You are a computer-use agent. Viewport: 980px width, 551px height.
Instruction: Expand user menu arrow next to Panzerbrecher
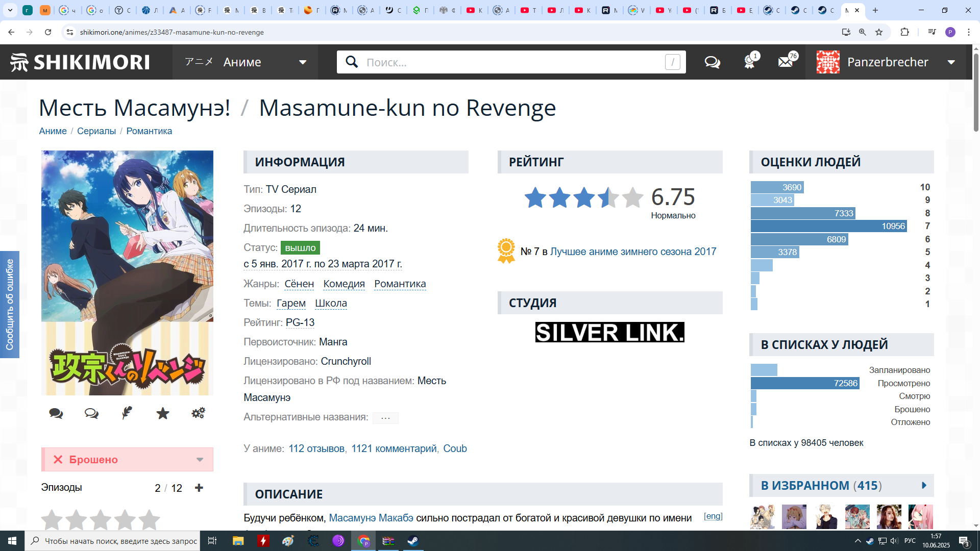pos(951,62)
